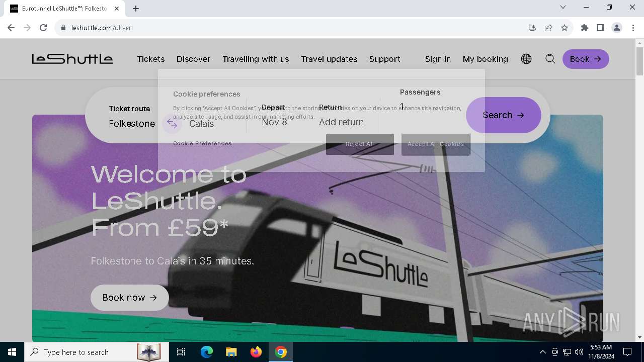Screen dimensions: 644x362
Task: Open the Depart date Nov 8 picker
Action: pyautogui.click(x=274, y=122)
